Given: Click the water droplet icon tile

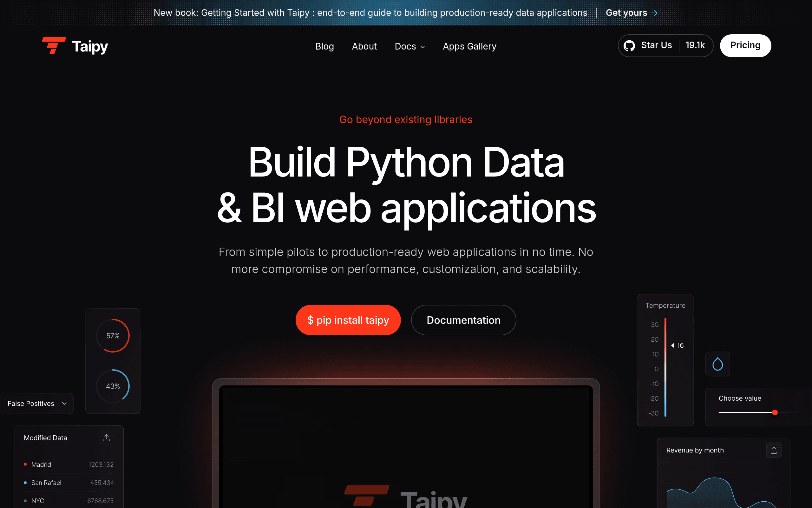Looking at the screenshot, I should coord(718,364).
